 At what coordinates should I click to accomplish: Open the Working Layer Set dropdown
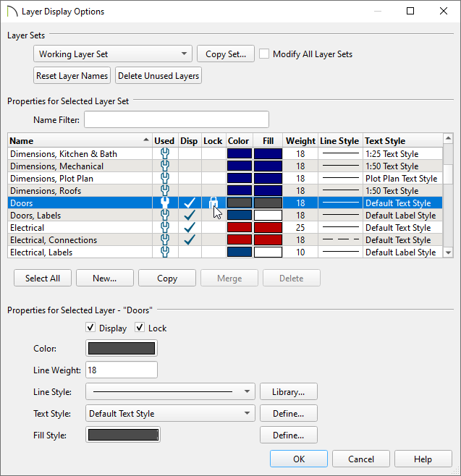click(113, 54)
